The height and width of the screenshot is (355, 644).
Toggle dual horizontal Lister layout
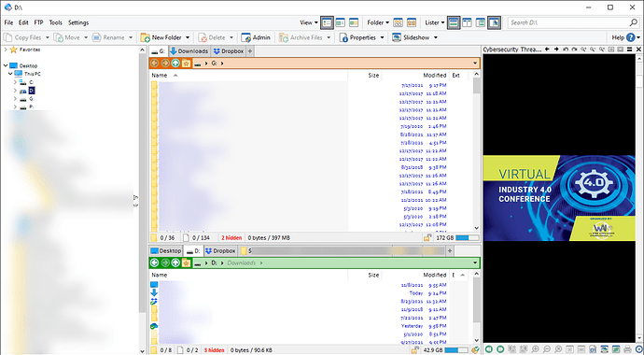[x=454, y=22]
